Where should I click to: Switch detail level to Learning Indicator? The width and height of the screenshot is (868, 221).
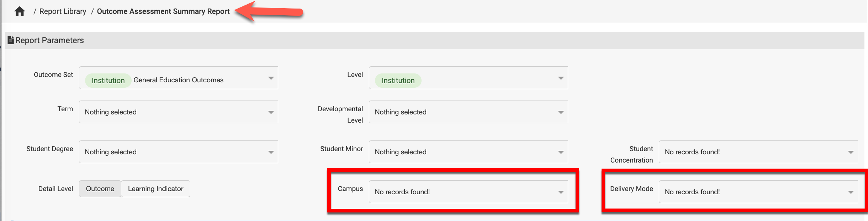pos(155,189)
